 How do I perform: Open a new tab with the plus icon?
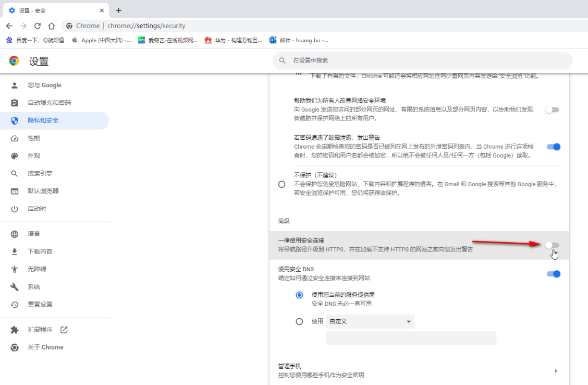pyautogui.click(x=118, y=10)
